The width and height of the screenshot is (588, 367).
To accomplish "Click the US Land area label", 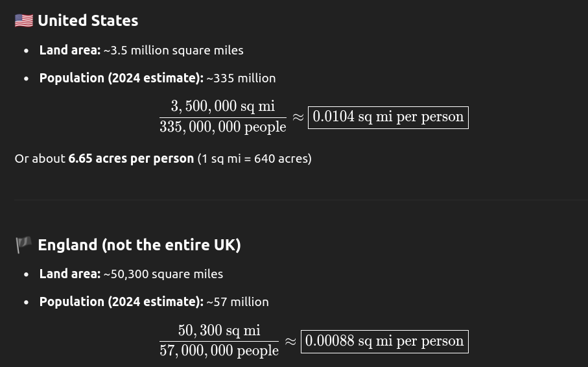I will [x=70, y=51].
